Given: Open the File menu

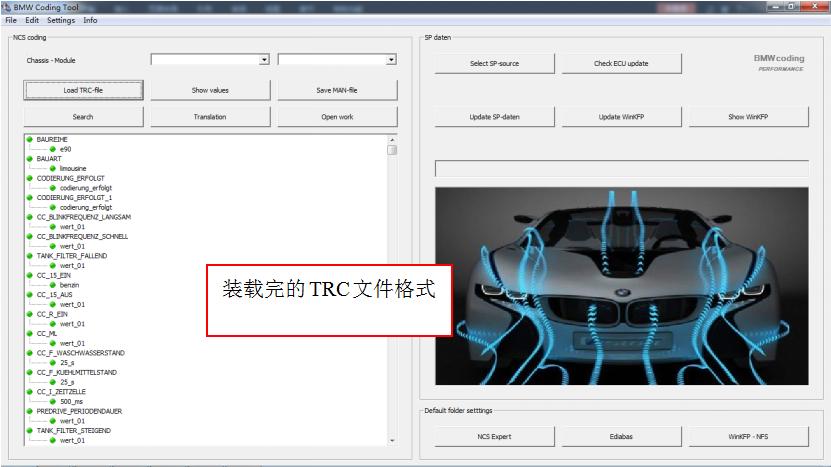Looking at the screenshot, I should tap(11, 20).
